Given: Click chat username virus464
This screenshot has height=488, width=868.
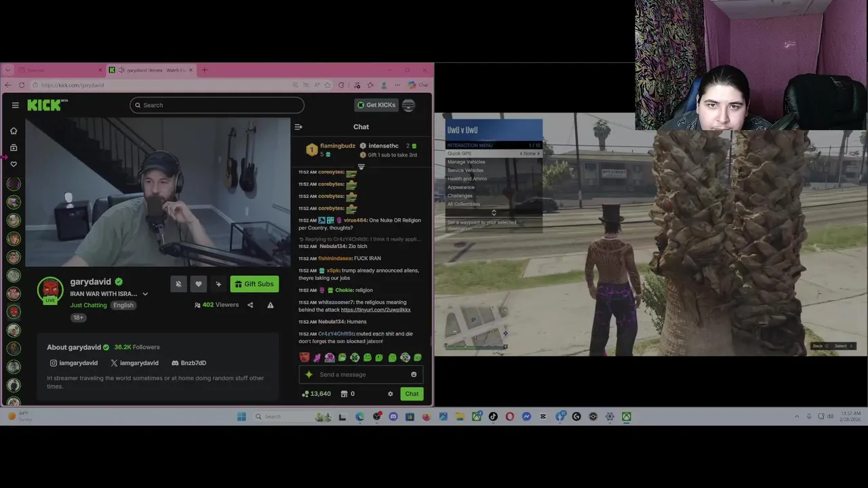Looking at the screenshot, I should click(355, 220).
